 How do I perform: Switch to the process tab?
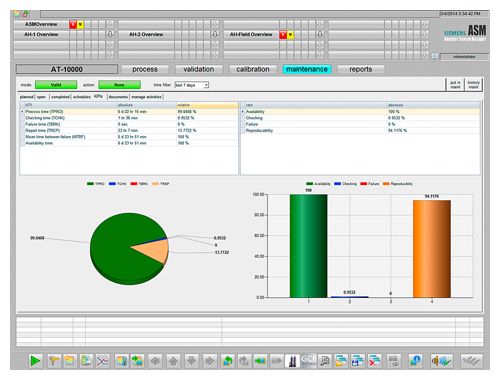145,69
